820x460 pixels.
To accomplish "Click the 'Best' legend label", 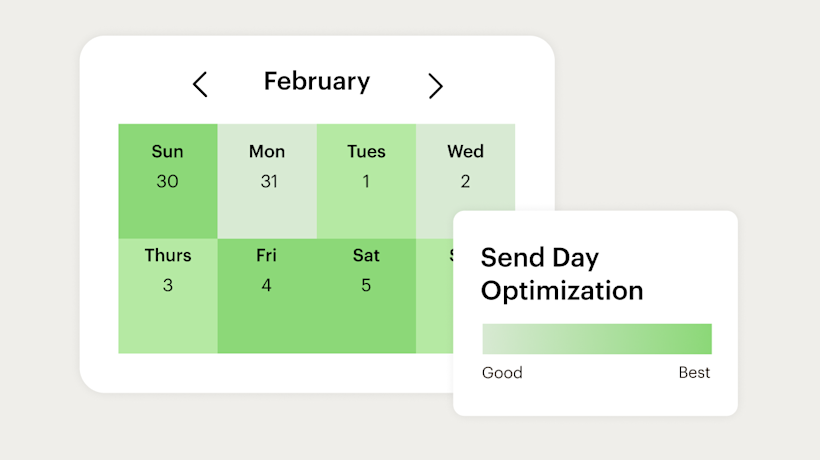I will pos(694,373).
